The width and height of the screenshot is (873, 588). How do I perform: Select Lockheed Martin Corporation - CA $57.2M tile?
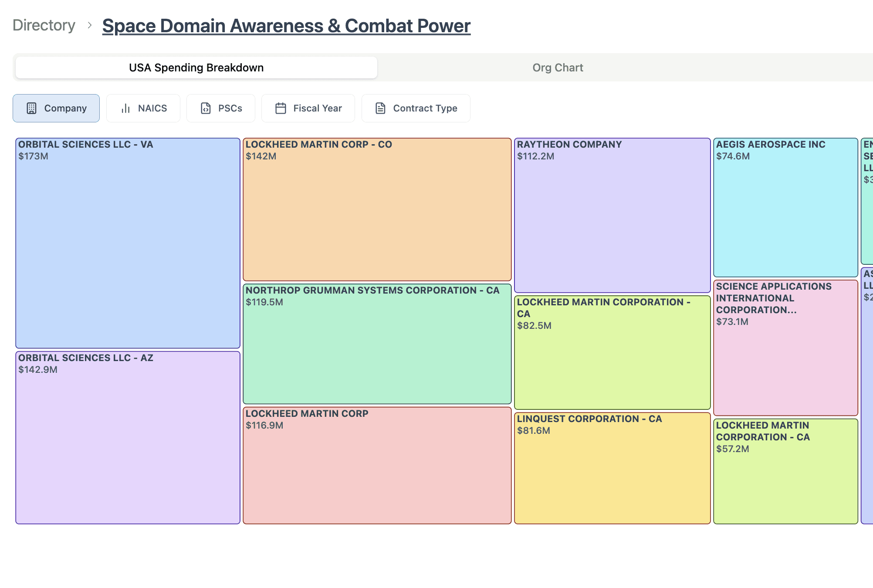coord(785,471)
